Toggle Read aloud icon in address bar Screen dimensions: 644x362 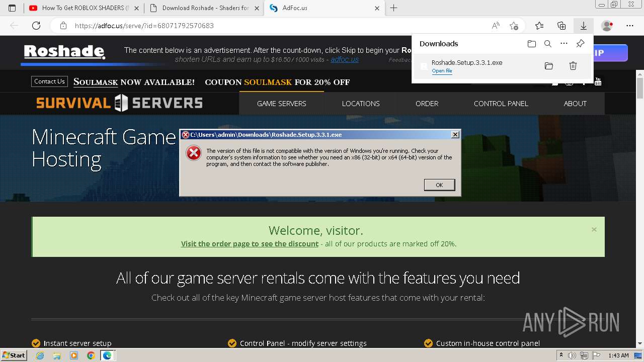tap(496, 26)
